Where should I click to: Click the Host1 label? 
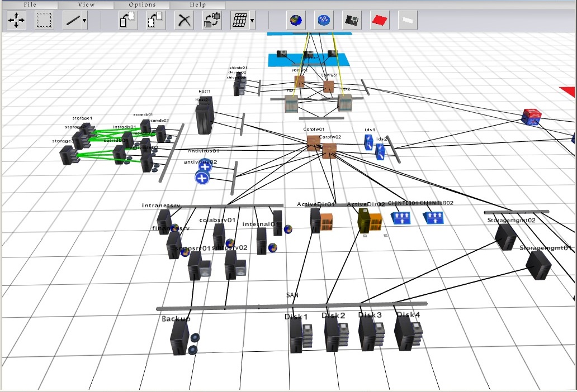pyautogui.click(x=204, y=91)
